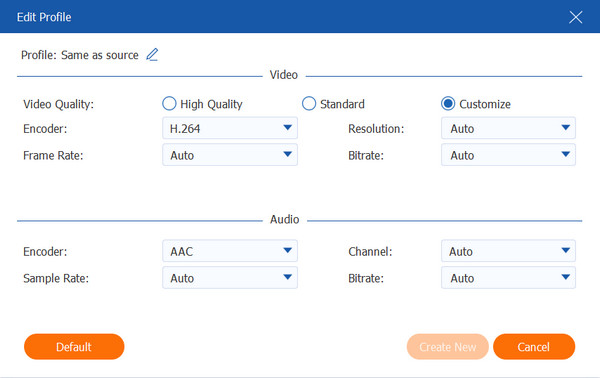The height and width of the screenshot is (378, 600).
Task: Open the Channel dropdown
Action: (508, 251)
